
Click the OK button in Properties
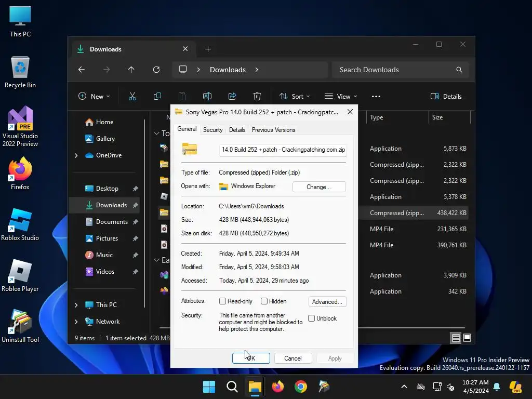point(251,358)
